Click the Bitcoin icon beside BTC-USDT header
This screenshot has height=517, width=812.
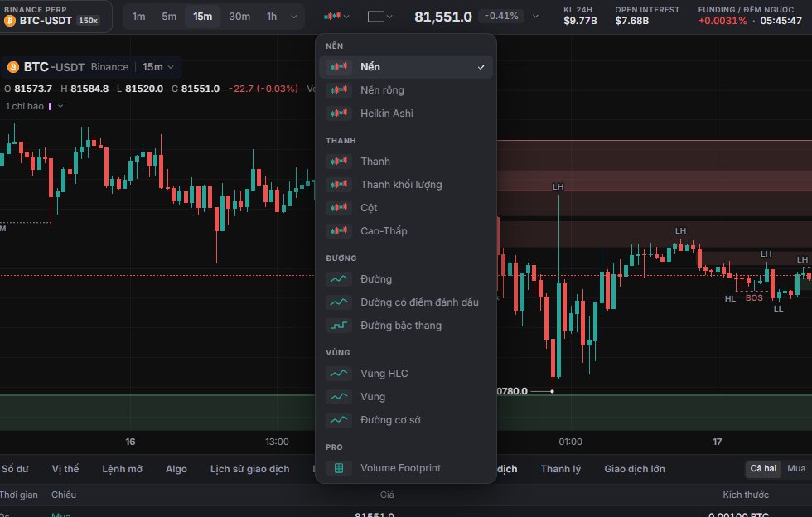(x=9, y=21)
